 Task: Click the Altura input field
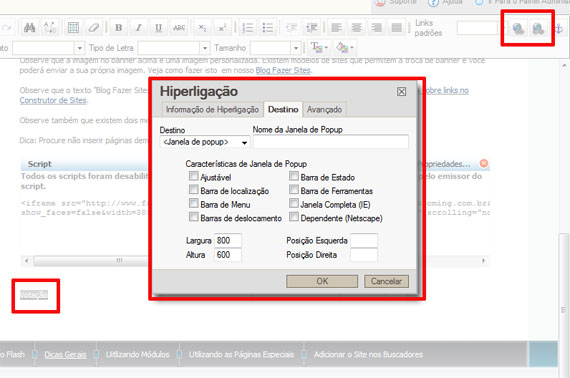coord(228,255)
